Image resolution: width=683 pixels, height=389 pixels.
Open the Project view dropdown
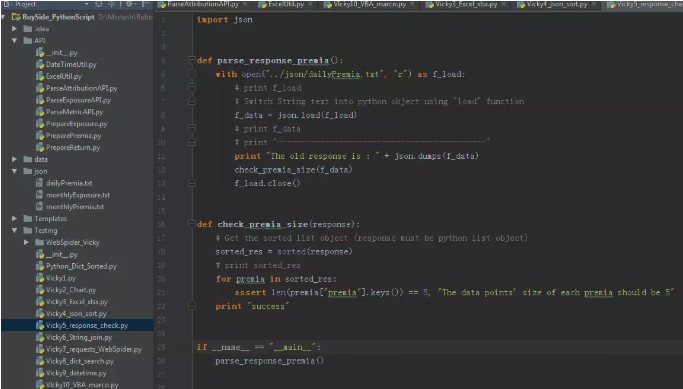(87, 4)
